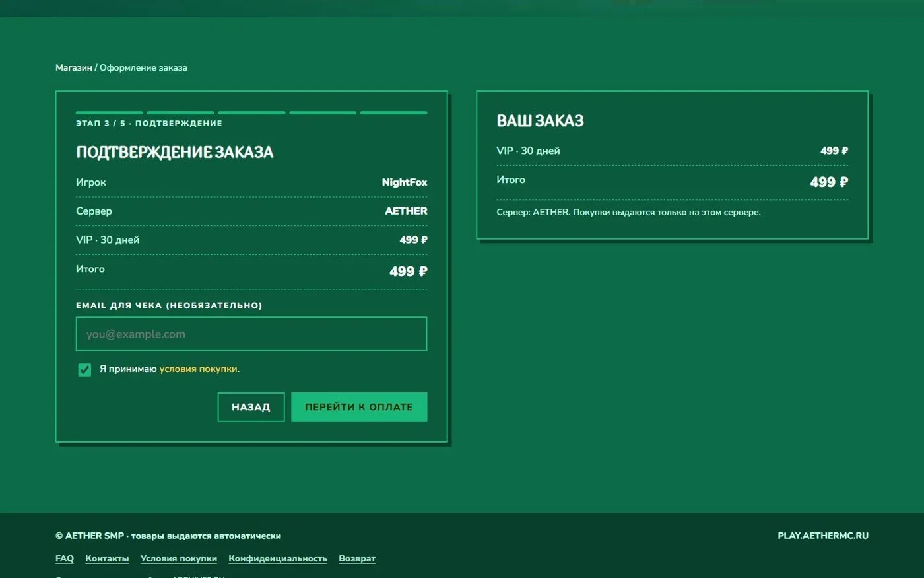The width and height of the screenshot is (924, 578).
Task: Open the 'Контакты' footer link
Action: click(x=107, y=558)
